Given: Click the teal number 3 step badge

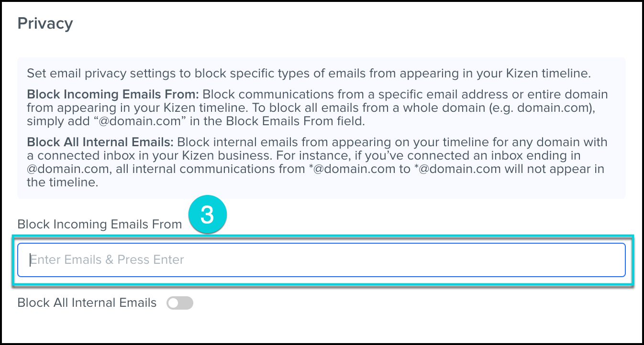Looking at the screenshot, I should point(207,216).
